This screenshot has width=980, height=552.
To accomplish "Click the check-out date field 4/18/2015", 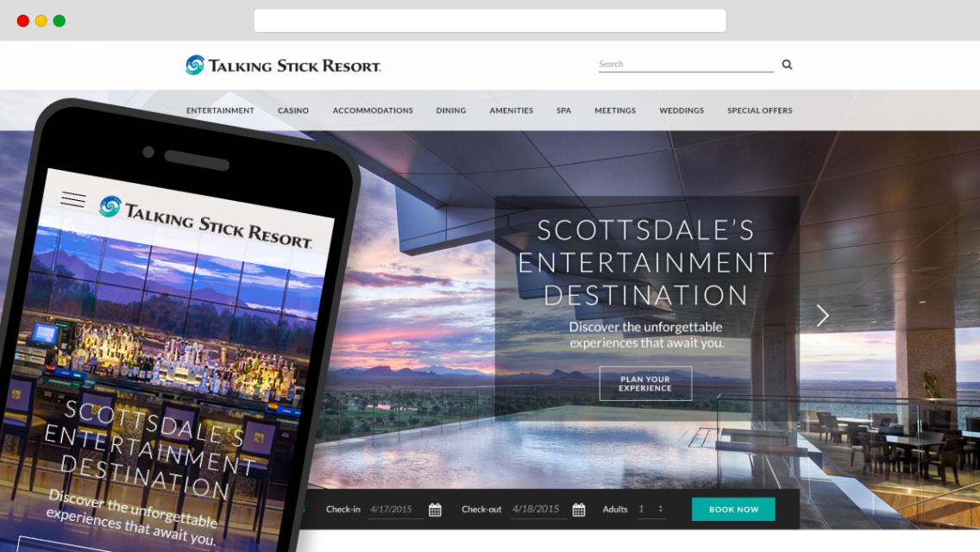I will click(538, 510).
